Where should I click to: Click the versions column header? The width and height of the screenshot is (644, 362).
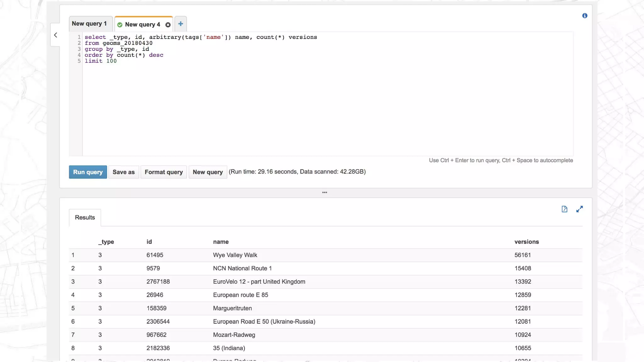[526, 242]
